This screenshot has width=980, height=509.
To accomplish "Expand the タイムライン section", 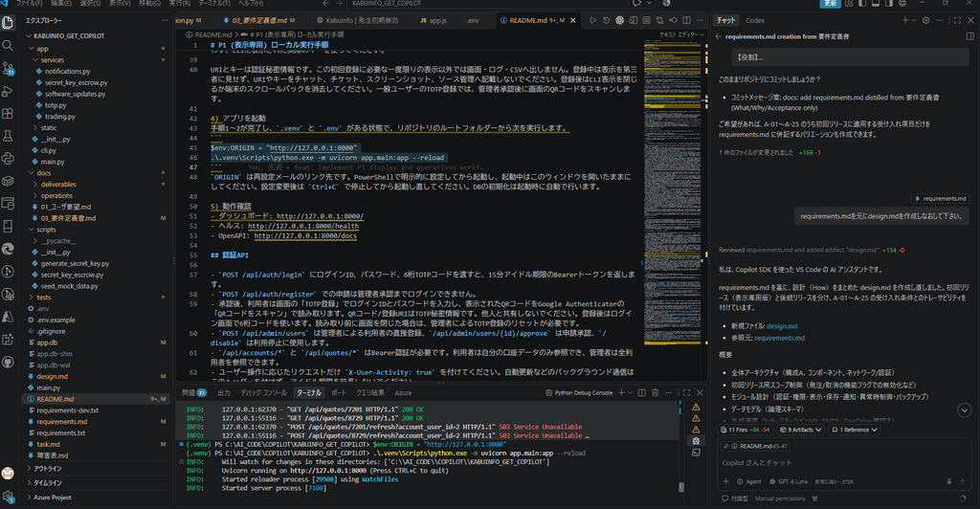I will click(97, 483).
